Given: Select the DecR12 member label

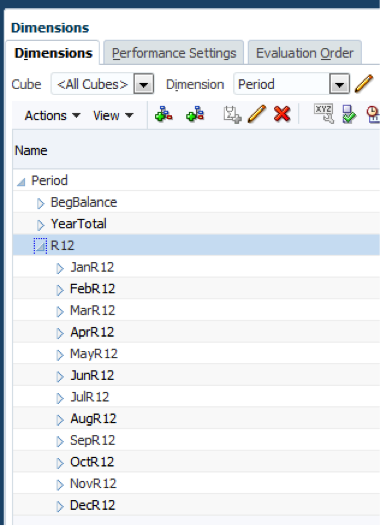Looking at the screenshot, I should tap(93, 505).
